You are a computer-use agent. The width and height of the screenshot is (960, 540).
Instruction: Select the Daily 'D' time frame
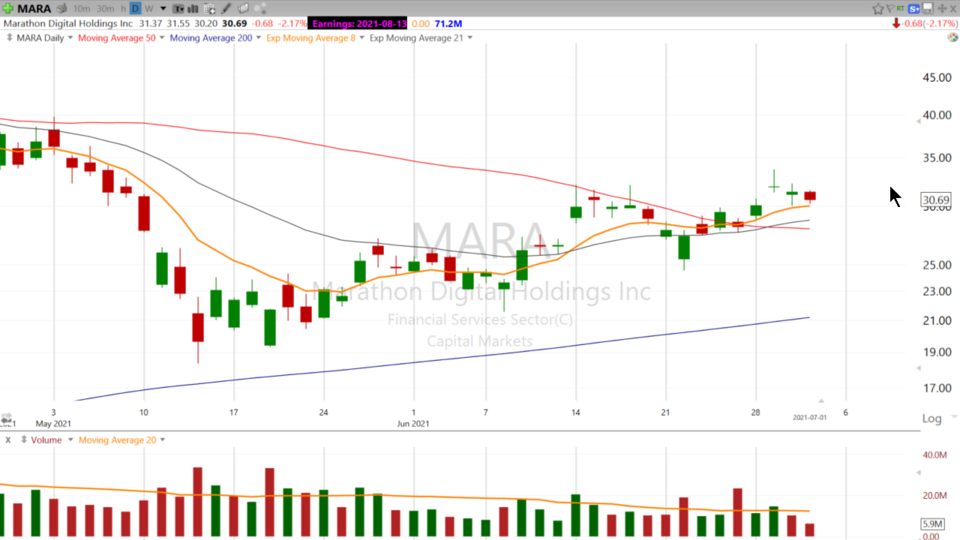coord(135,9)
